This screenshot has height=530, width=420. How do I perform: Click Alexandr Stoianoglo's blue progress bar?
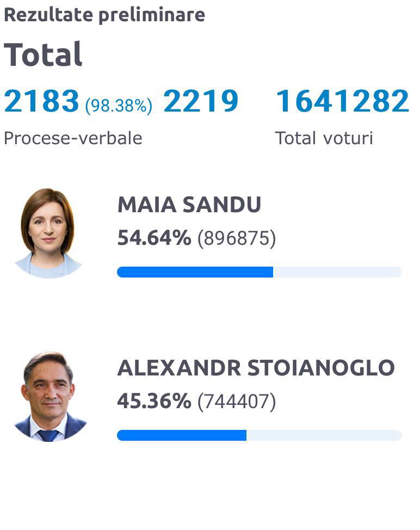click(x=182, y=435)
